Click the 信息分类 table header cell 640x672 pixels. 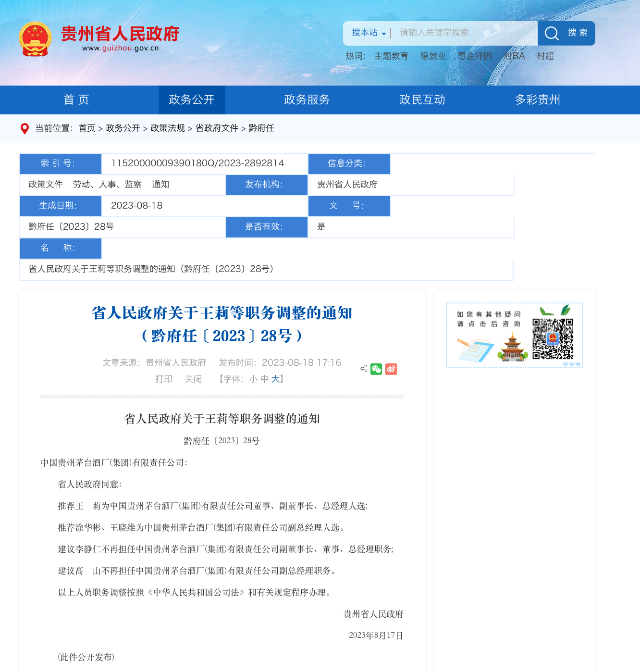pos(349,164)
